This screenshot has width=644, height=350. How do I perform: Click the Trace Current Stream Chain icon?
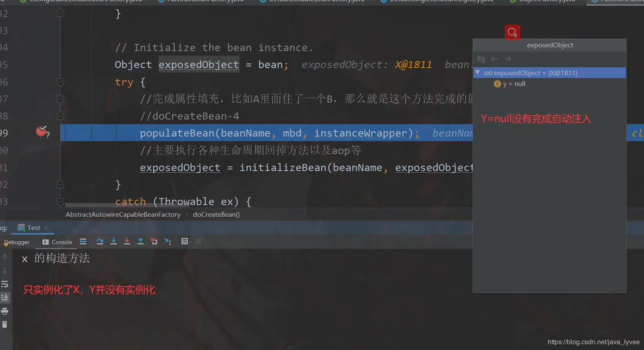pos(198,241)
